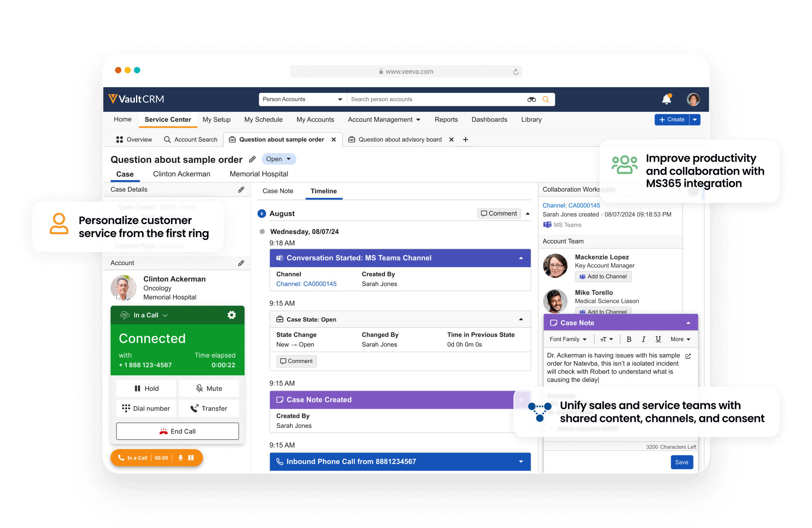Save the case note

coord(682,463)
